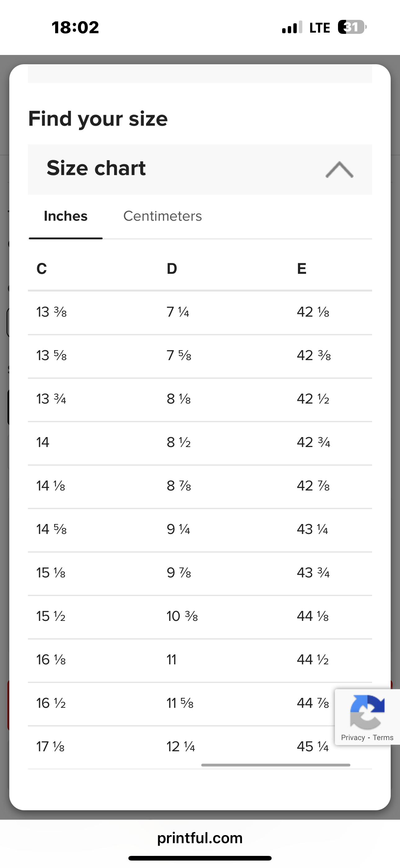Click column header C

click(x=42, y=269)
